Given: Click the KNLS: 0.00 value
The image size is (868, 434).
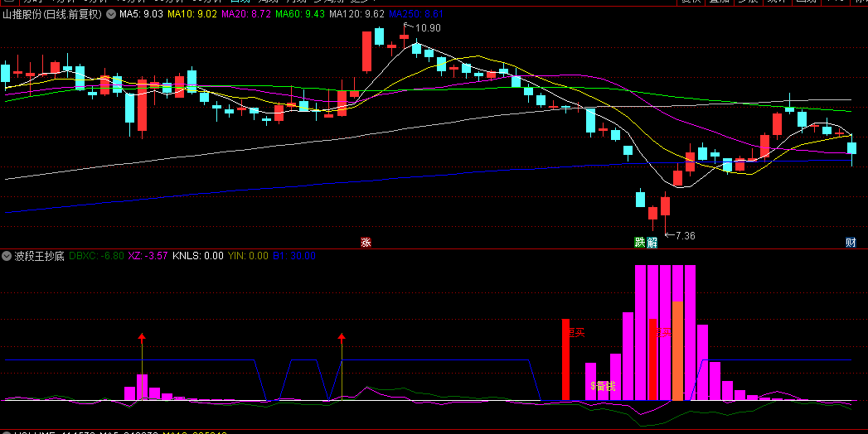Looking at the screenshot, I should tap(198, 256).
